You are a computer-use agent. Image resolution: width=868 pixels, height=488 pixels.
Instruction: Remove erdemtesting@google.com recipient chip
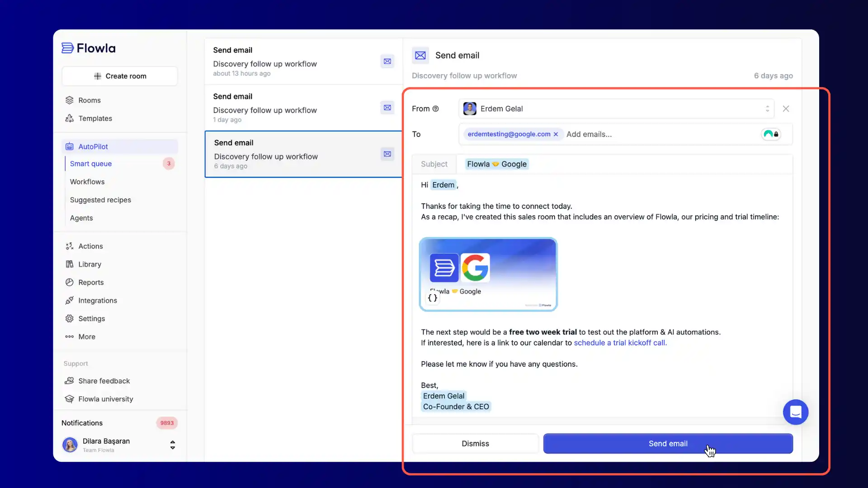tap(556, 134)
